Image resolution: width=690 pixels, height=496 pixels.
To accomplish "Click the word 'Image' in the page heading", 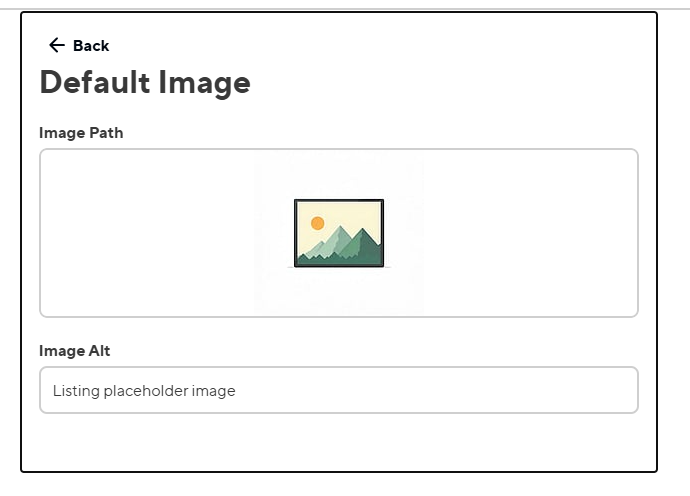I will coord(204,83).
